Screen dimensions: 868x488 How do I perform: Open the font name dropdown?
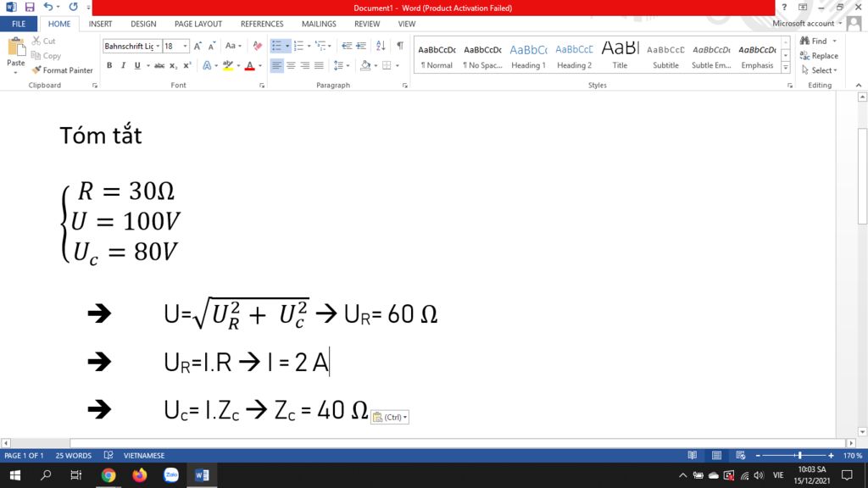point(158,46)
